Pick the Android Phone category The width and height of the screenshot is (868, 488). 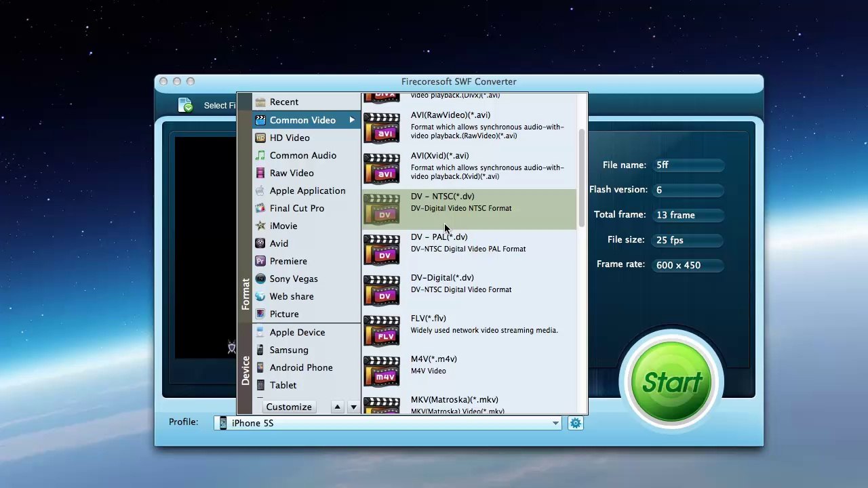point(307,367)
